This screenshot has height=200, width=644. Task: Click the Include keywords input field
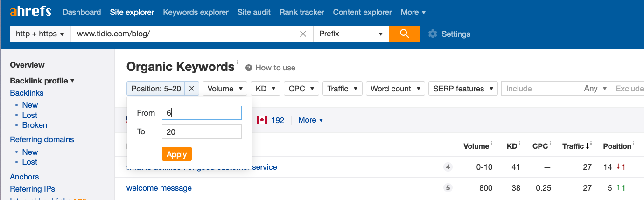click(541, 89)
